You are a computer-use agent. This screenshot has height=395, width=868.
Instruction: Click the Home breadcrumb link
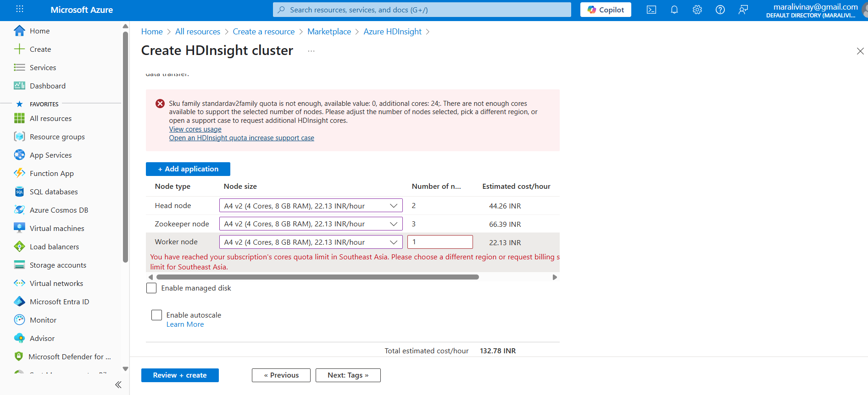point(152,32)
